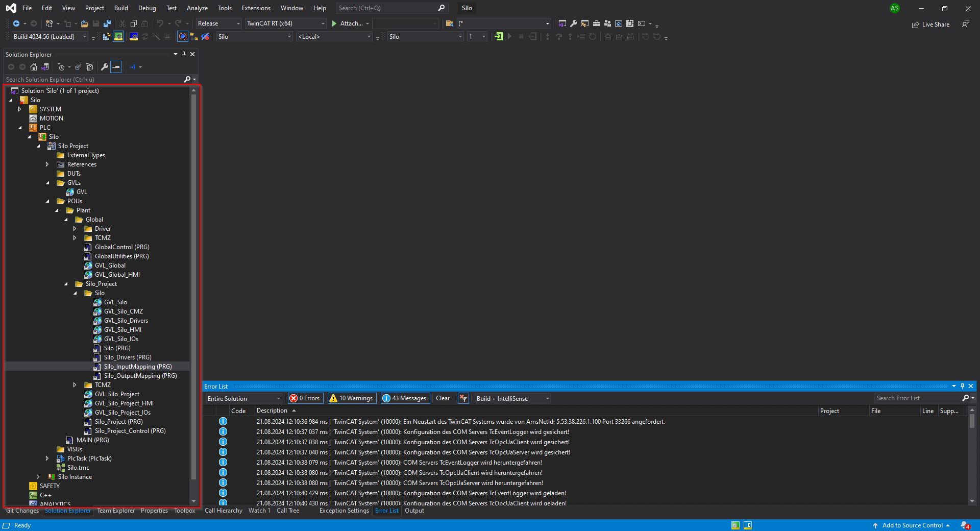Click the notifications bell in status bar
Image resolution: width=980 pixels, height=531 pixels.
click(965, 525)
